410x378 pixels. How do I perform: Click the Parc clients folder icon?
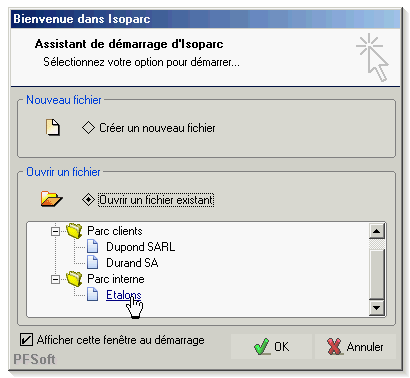click(74, 231)
